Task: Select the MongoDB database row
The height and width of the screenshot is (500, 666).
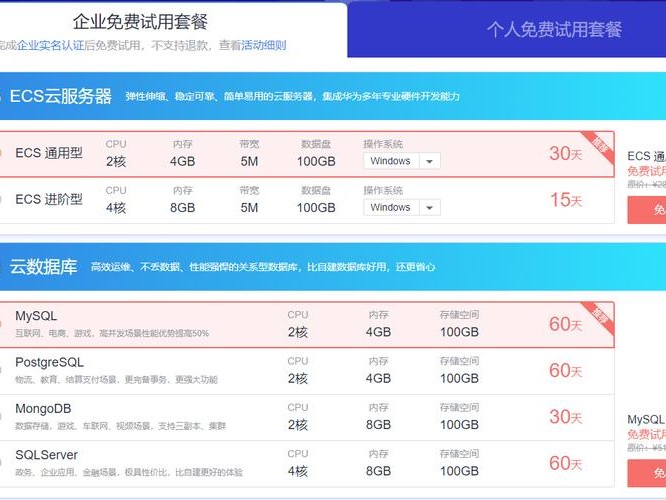Action: pos(307,418)
